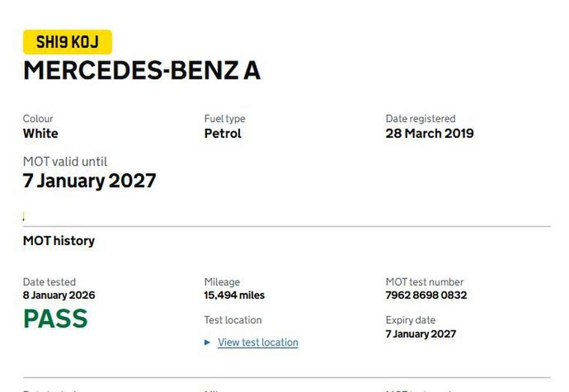Image resolution: width=569 pixels, height=392 pixels.
Task: Click the yellow SH19 KOJ registration plate
Action: 67,42
